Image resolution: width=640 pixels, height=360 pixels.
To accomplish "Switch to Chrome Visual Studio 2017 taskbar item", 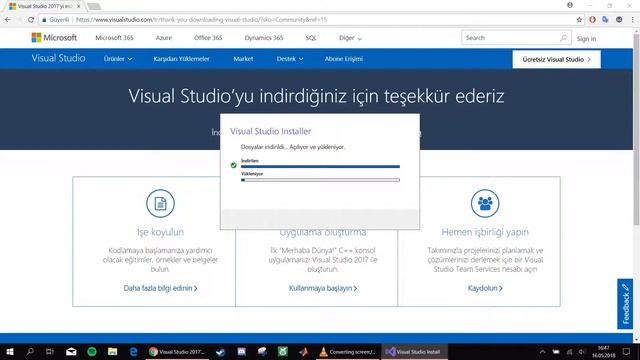I will [x=176, y=351].
